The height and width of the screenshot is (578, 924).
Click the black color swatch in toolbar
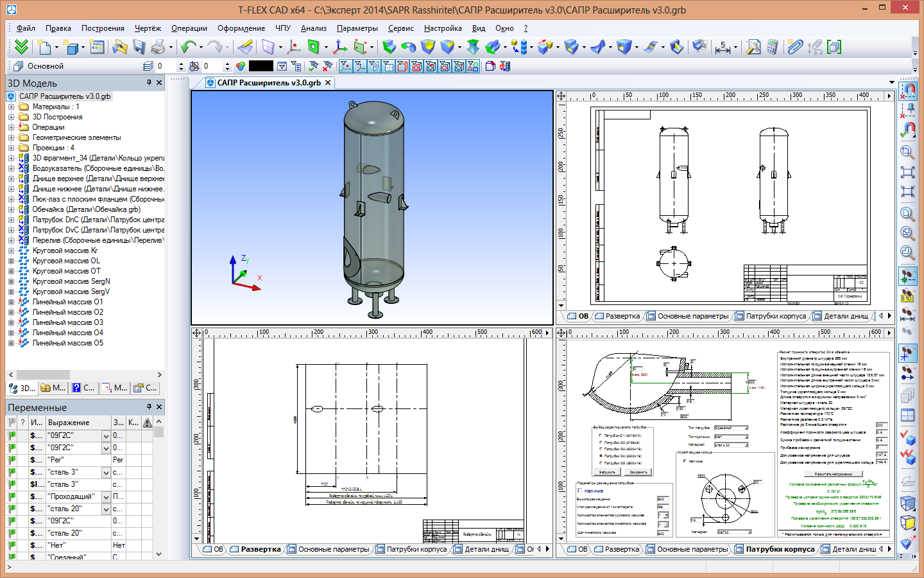pyautogui.click(x=261, y=66)
